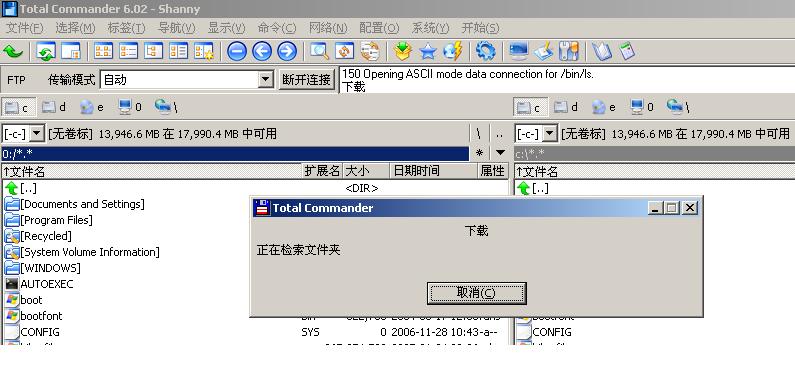Screen dimensions: 795x384
Task: Click the blue minus circle toolbar icon
Action: [x=237, y=51]
